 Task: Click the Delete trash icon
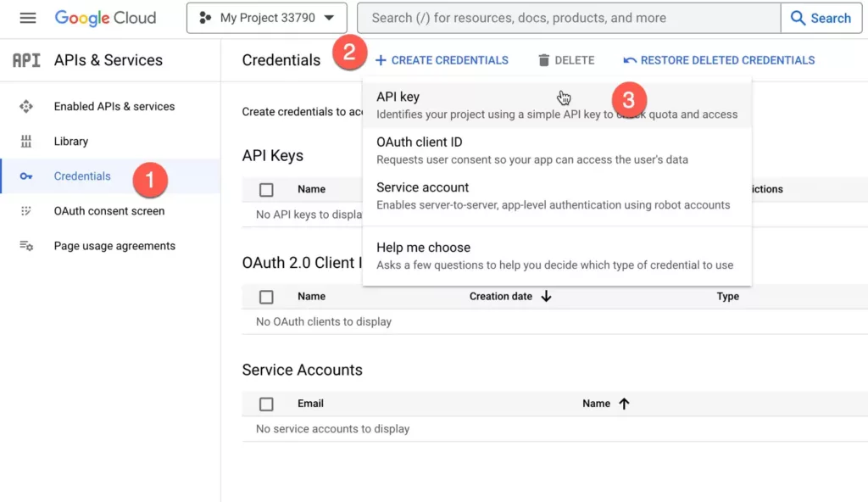[544, 60]
